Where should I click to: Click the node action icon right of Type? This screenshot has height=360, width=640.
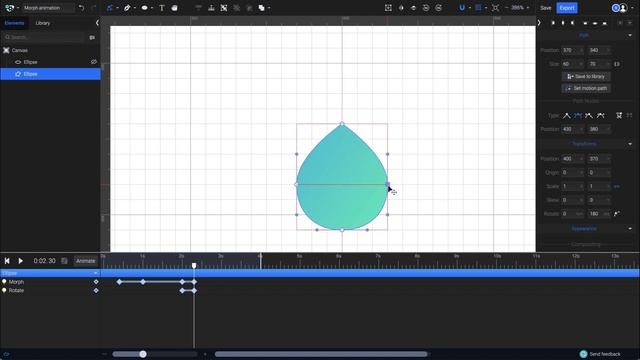[x=619, y=116]
